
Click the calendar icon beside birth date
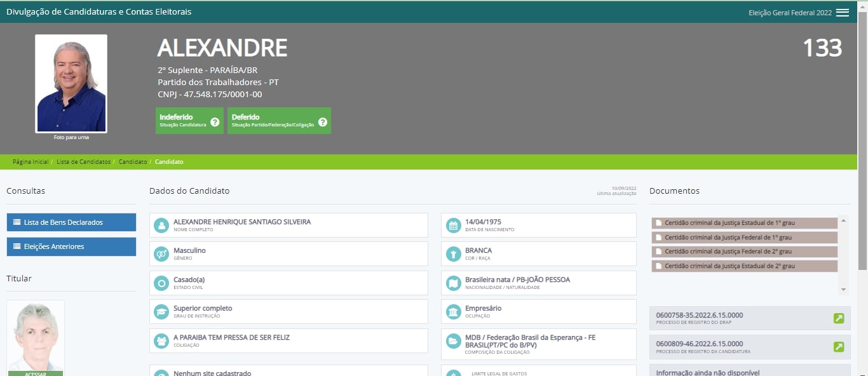453,225
